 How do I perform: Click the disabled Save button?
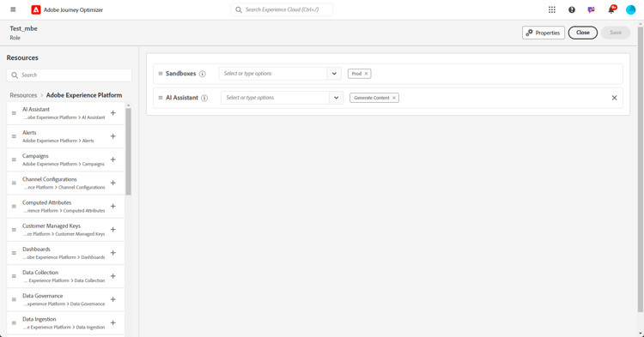616,33
